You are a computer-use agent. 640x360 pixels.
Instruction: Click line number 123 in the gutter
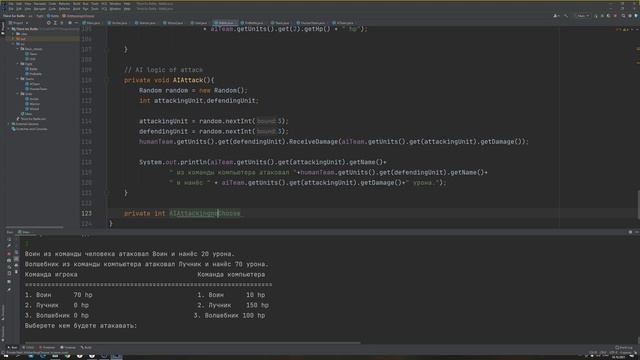pyautogui.click(x=87, y=213)
